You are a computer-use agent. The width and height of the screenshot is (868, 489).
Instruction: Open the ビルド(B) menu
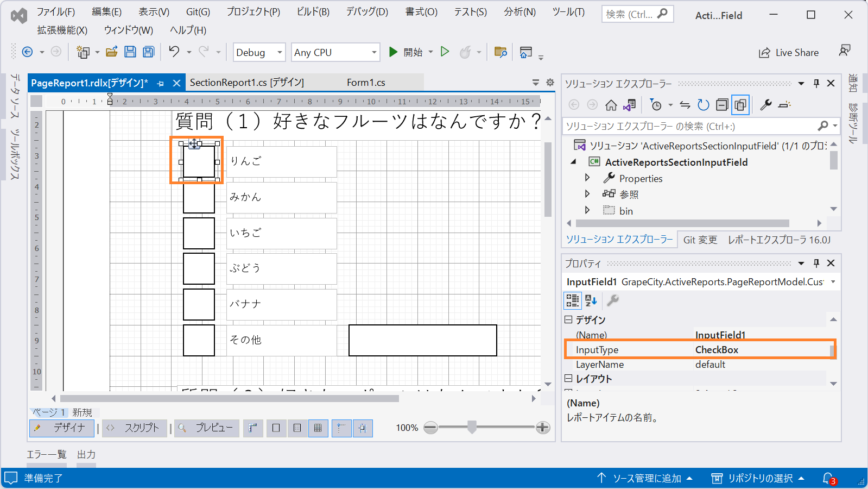coord(313,11)
